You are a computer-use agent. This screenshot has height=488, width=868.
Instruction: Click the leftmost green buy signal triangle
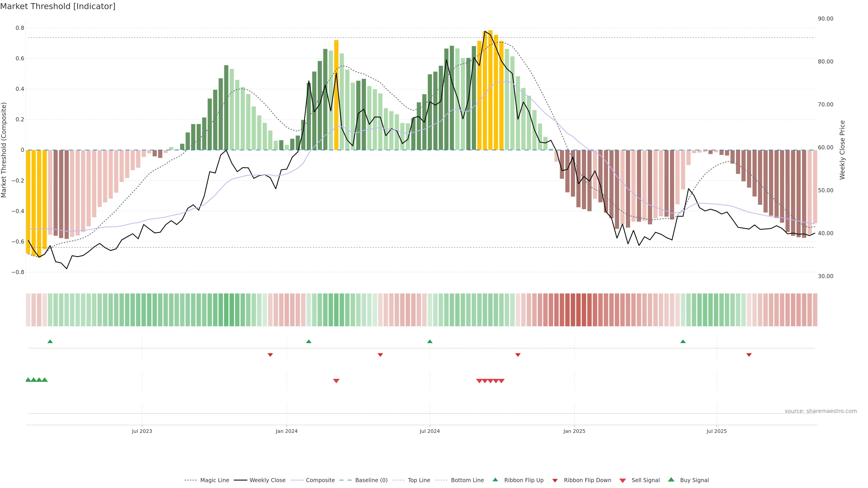pyautogui.click(x=28, y=380)
